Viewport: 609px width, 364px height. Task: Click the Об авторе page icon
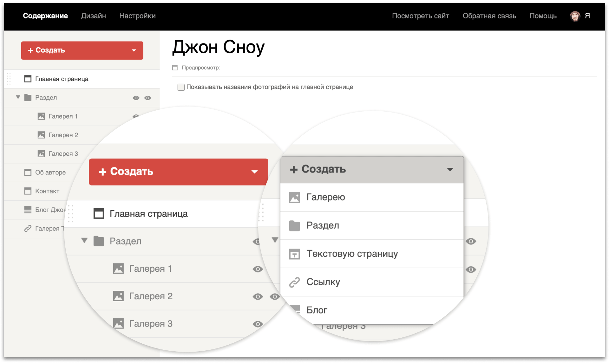click(x=28, y=172)
